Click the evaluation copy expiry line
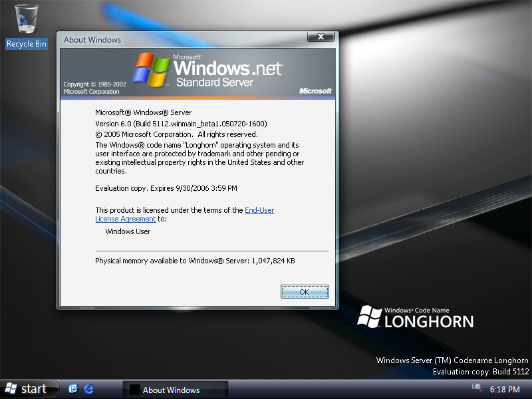The width and height of the screenshot is (532, 399). pos(166,188)
